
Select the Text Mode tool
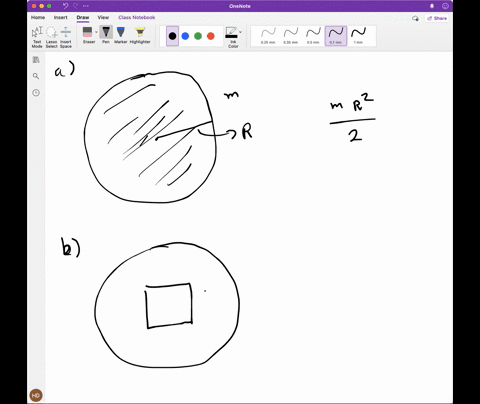click(x=37, y=37)
